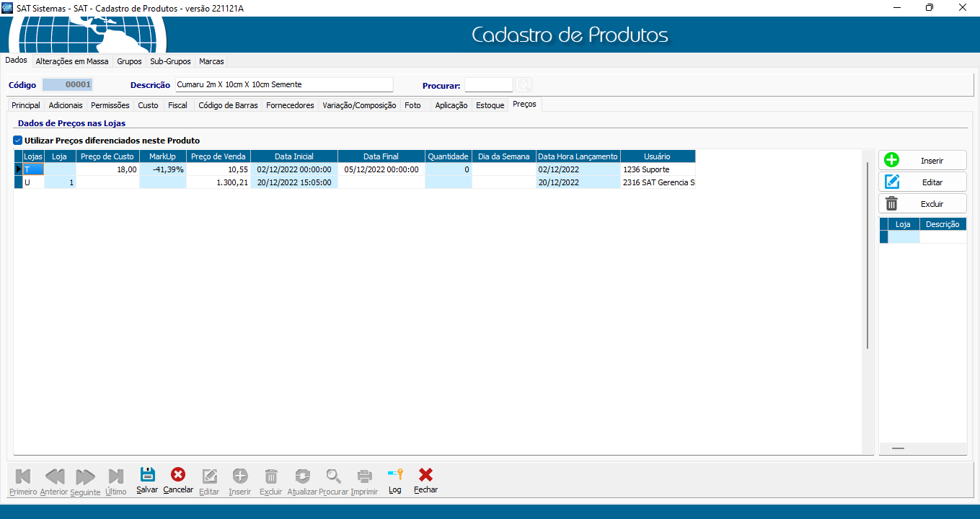Click into the Descrição text field
Viewport: 980px width, 519px height.
pos(284,85)
